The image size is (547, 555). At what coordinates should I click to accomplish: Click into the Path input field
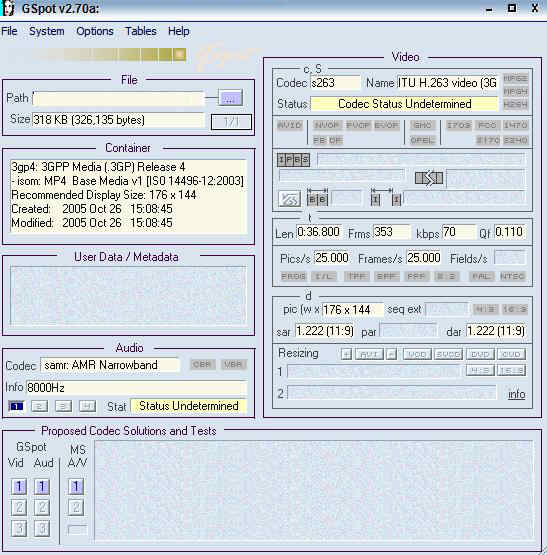(x=119, y=98)
